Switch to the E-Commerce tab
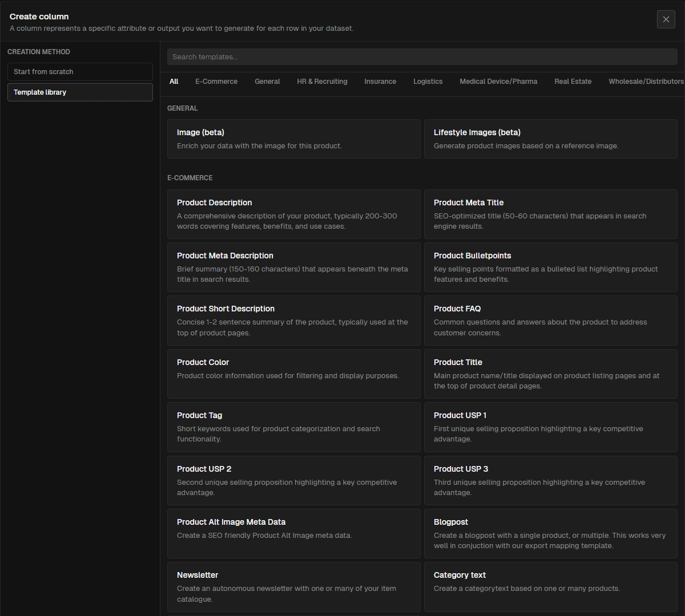The width and height of the screenshot is (685, 616). pyautogui.click(x=216, y=82)
